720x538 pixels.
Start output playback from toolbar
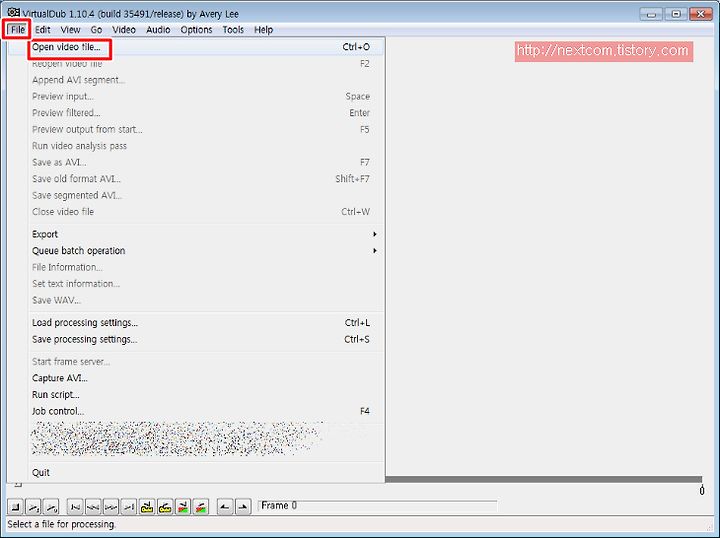tap(51, 507)
